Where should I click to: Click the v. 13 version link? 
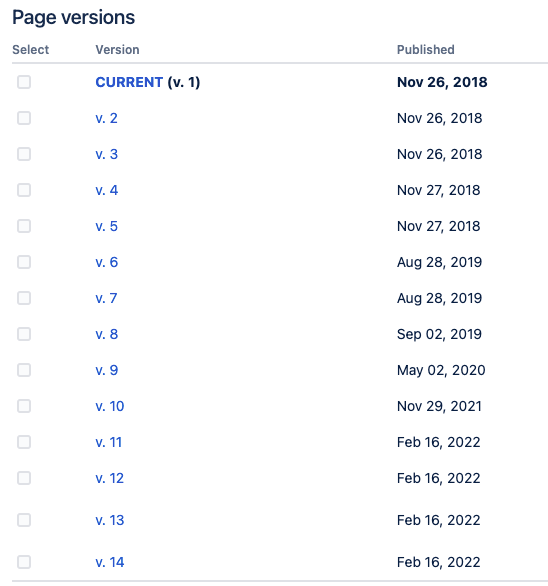click(110, 520)
